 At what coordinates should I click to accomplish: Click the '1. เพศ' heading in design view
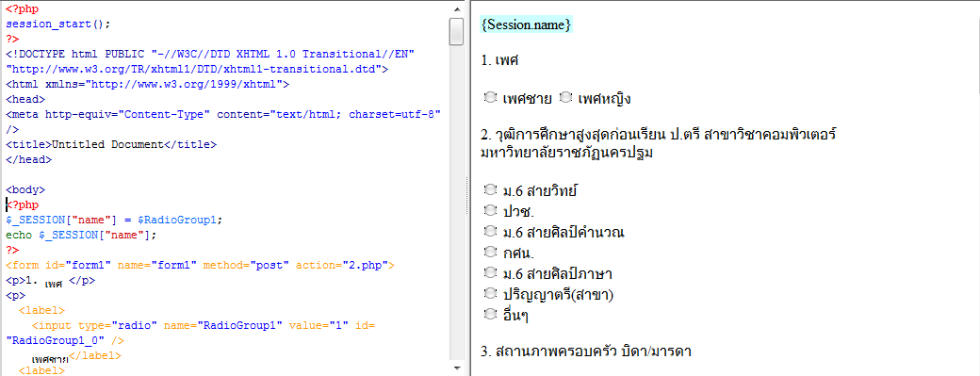click(x=499, y=60)
